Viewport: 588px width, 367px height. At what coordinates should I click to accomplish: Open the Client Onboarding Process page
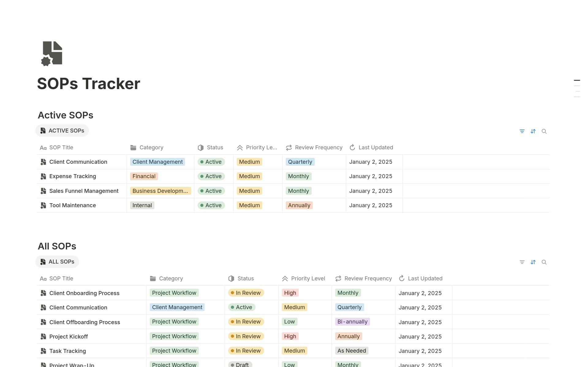coord(84,293)
